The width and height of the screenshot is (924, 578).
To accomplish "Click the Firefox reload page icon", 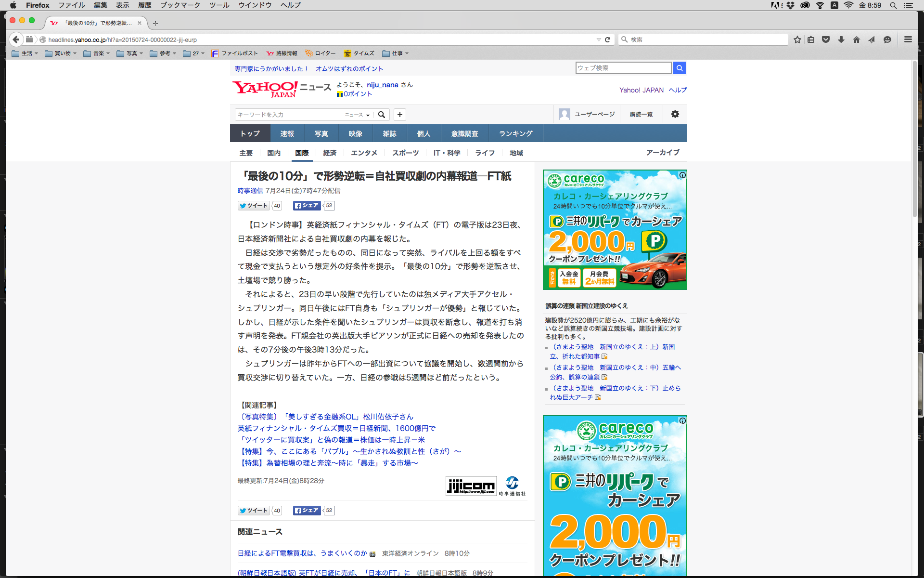I will [607, 39].
